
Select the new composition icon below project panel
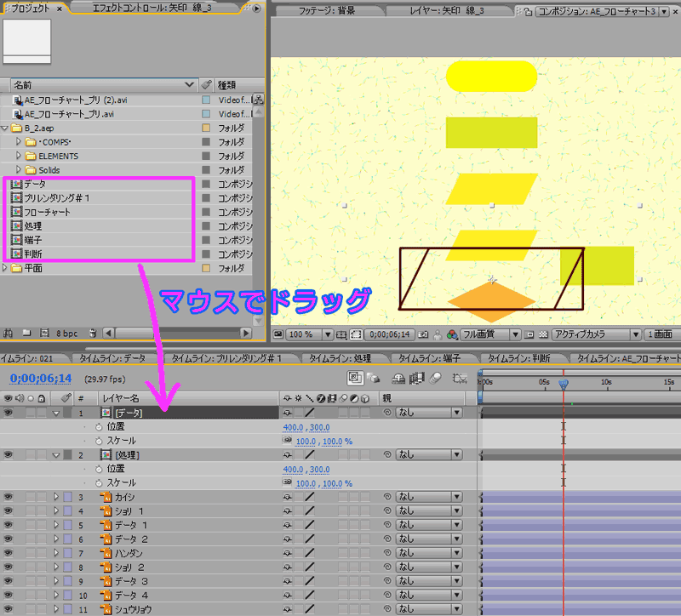point(44,332)
